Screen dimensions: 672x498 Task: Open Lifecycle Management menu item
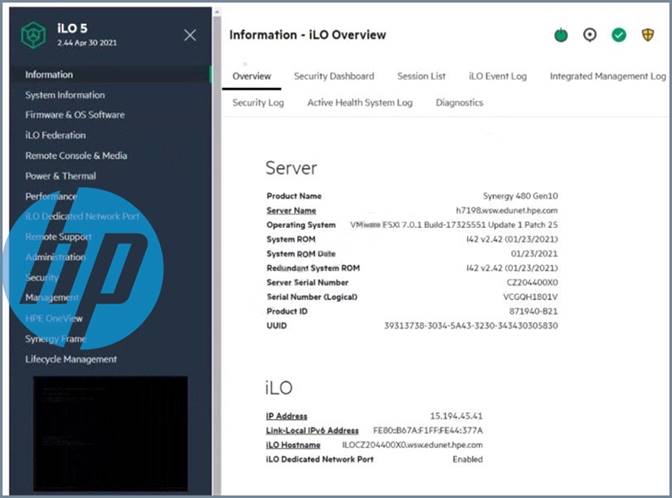71,359
